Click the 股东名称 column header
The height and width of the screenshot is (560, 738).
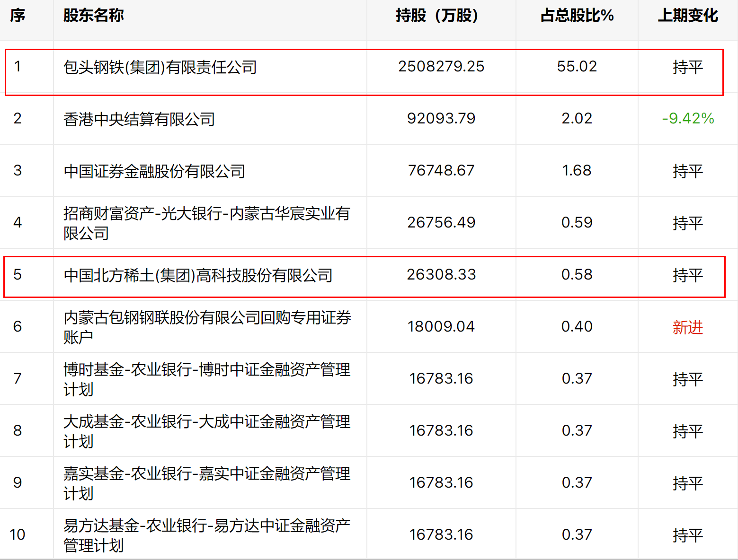94,16
